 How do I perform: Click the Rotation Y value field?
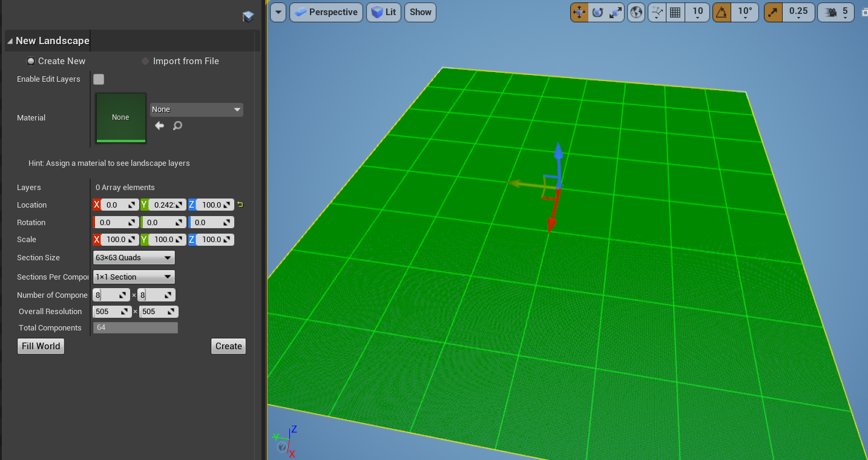coord(163,223)
